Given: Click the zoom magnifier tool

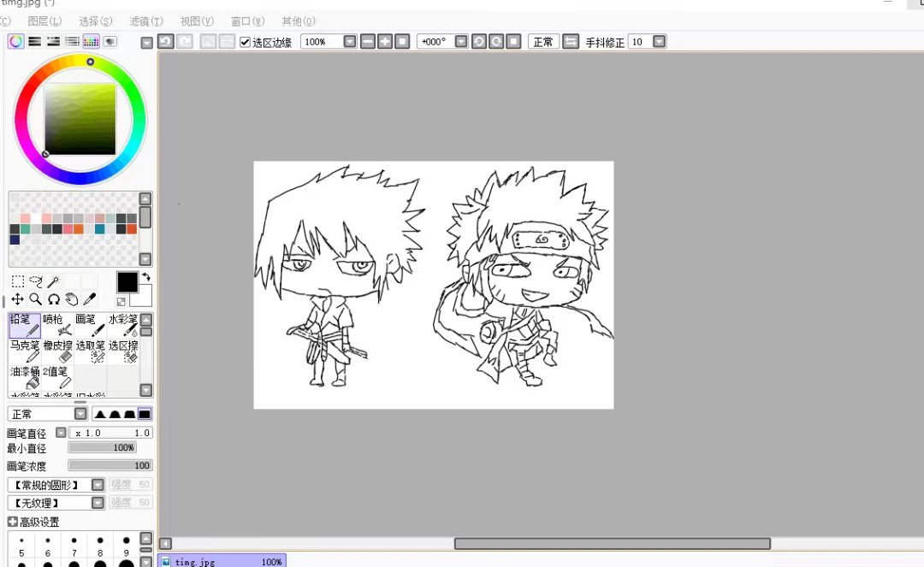Looking at the screenshot, I should tap(36, 299).
